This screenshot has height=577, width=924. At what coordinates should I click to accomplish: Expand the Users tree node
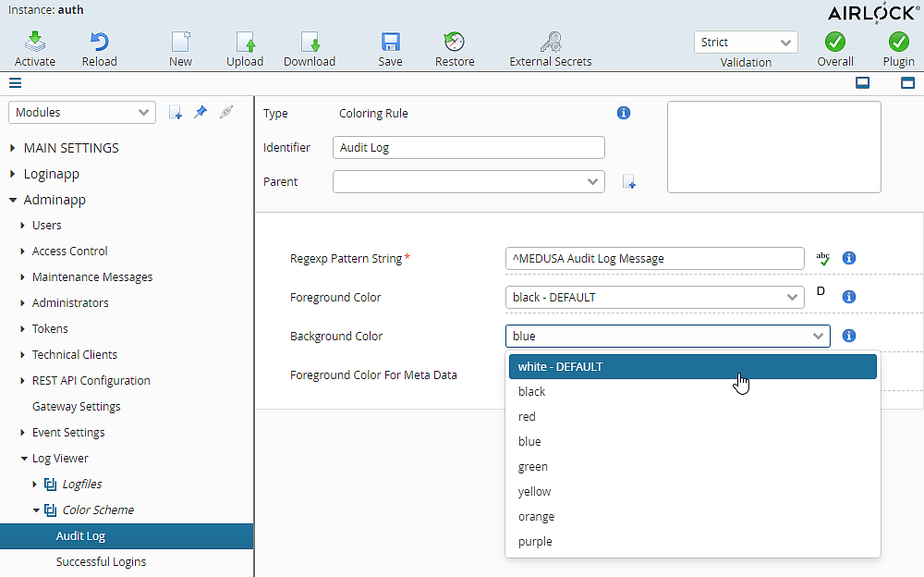click(x=22, y=226)
